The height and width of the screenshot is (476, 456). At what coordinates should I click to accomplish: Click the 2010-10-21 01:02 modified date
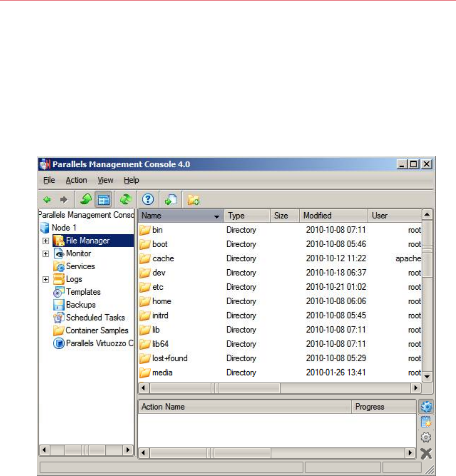click(336, 287)
